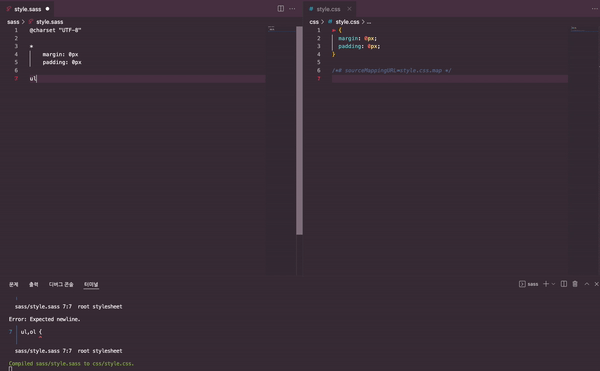Screen dimensions: 600x371
Task: Click the sass folder breadcrumb
Action: pyautogui.click(x=13, y=22)
